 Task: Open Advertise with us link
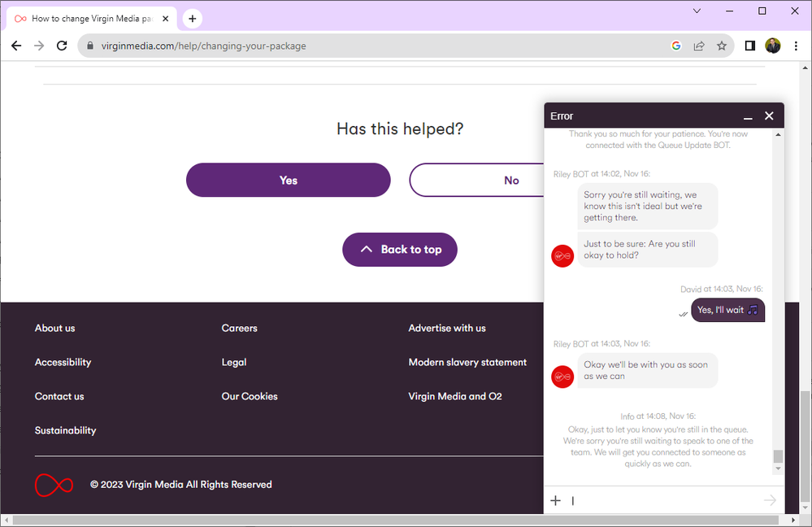[447, 328]
